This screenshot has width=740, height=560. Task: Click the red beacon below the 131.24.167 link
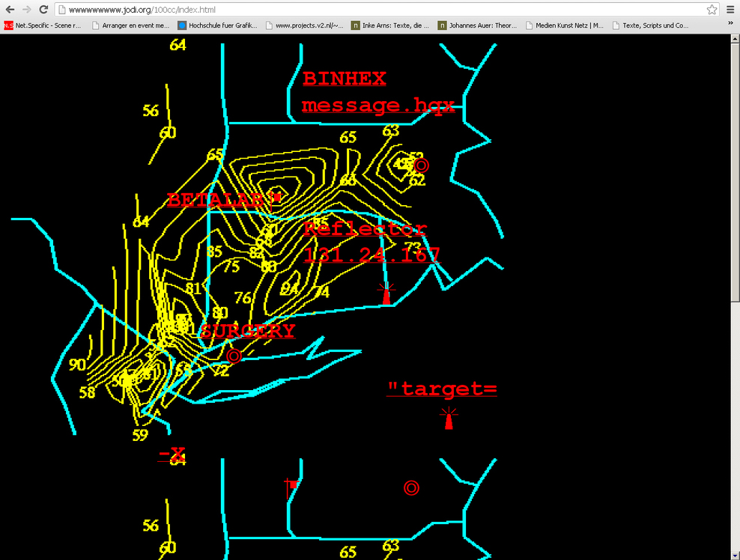click(386, 293)
